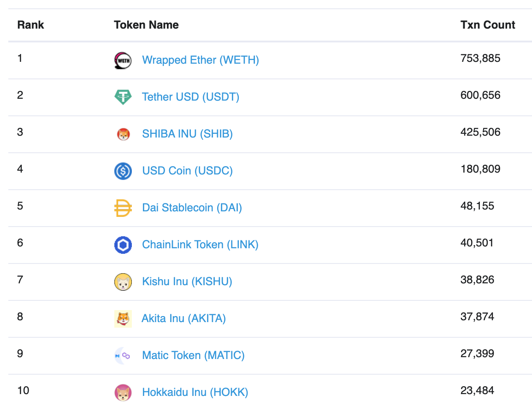The image size is (532, 419).
Task: Select the Kishu Inu (KISHU) link
Action: [x=187, y=281]
